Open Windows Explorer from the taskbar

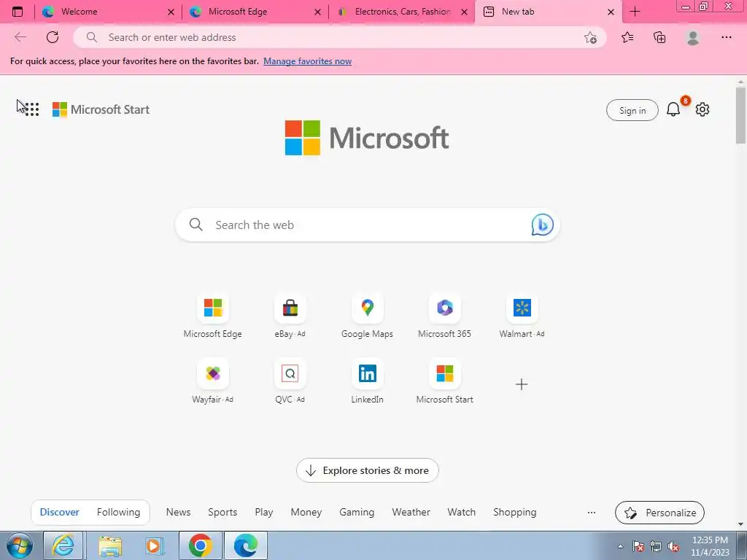coord(110,545)
